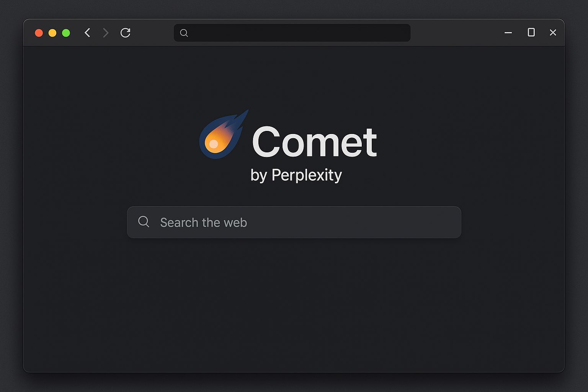
Task: Click the green full-screen traffic light
Action: coord(66,33)
